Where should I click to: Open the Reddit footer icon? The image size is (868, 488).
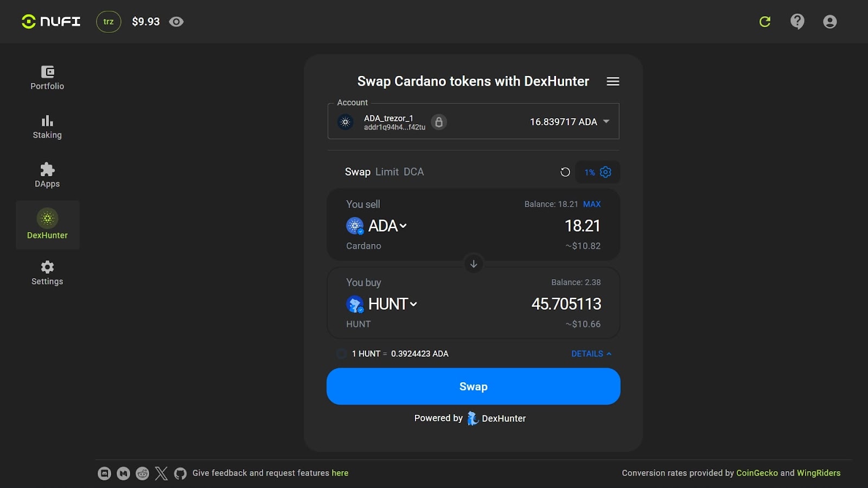point(142,473)
